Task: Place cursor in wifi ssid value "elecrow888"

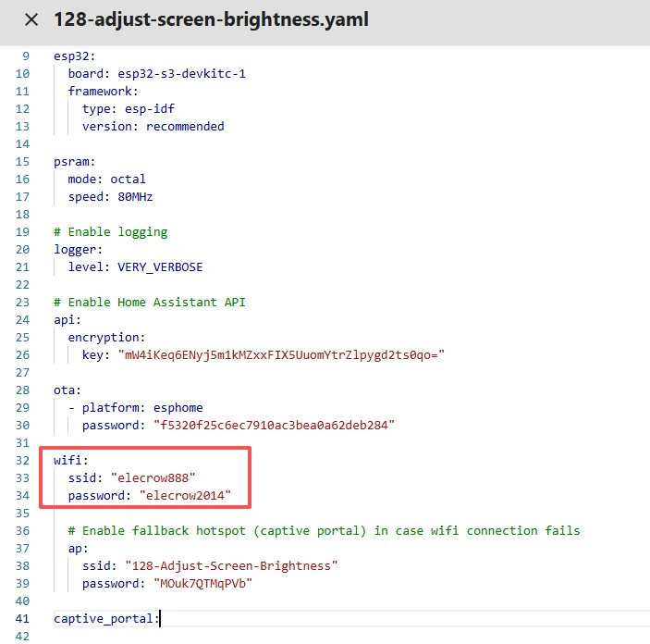Action: coord(153,477)
